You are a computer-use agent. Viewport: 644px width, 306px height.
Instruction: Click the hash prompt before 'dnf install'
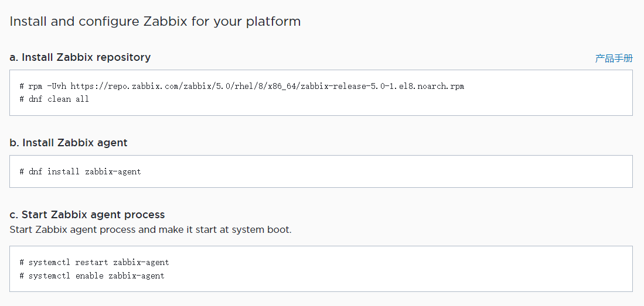[x=21, y=171]
